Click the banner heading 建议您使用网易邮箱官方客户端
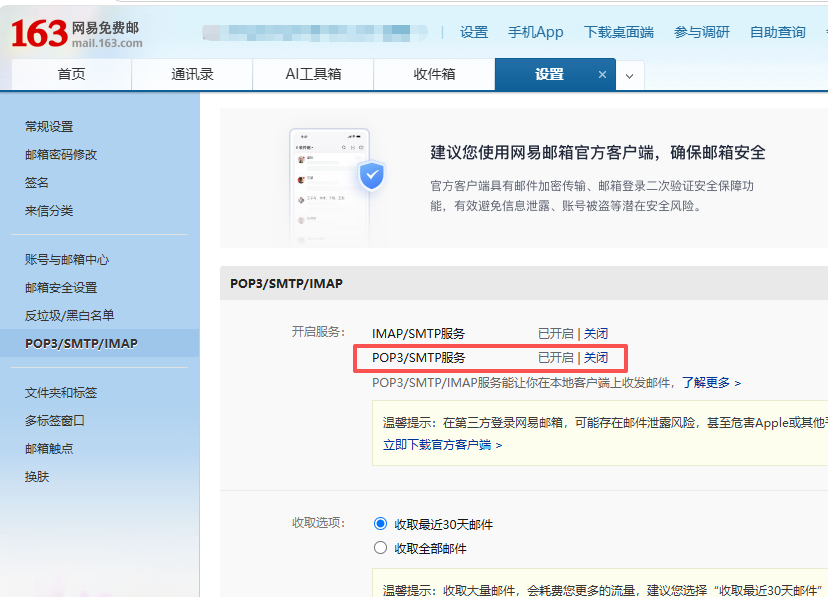The height and width of the screenshot is (597, 828). [598, 153]
